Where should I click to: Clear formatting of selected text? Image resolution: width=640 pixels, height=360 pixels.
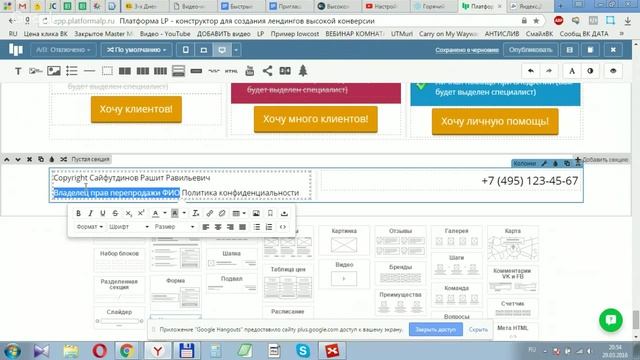tap(196, 213)
